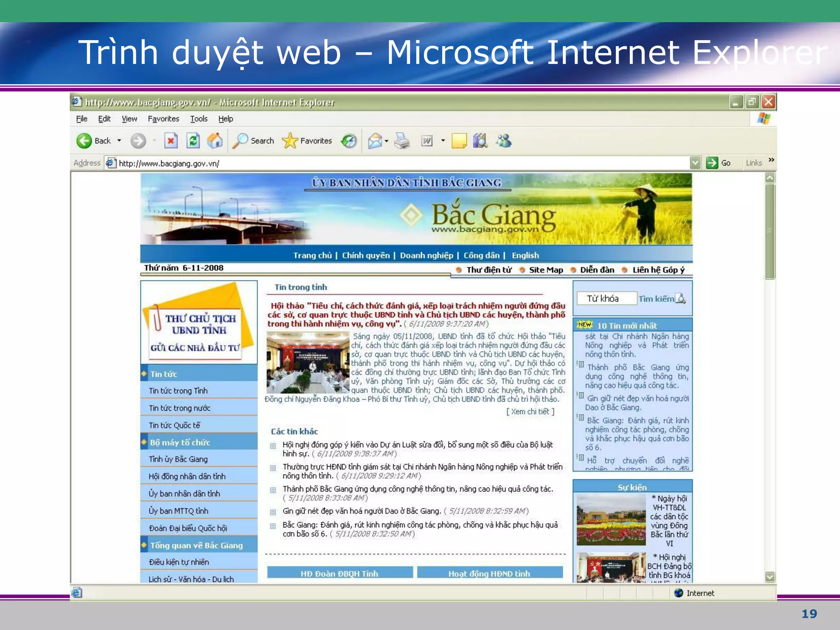
Task: Launch Messenger people icon
Action: tap(504, 141)
